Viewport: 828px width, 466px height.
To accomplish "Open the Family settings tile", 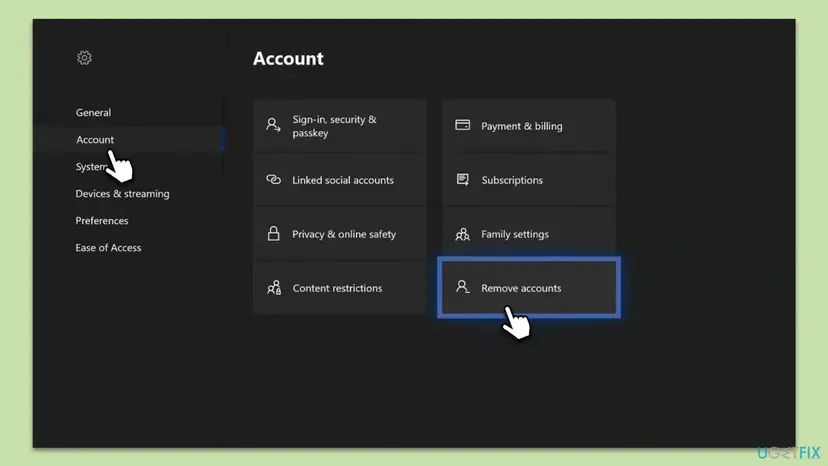I will 529,234.
